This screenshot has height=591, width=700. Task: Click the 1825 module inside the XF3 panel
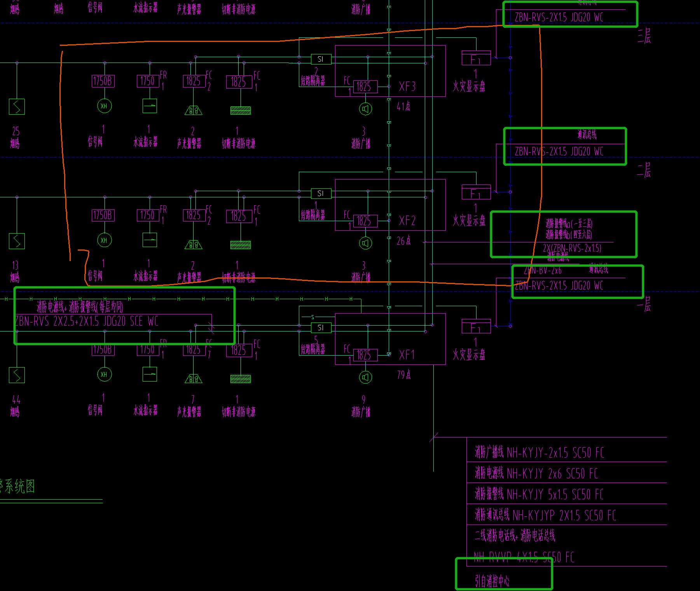click(365, 86)
